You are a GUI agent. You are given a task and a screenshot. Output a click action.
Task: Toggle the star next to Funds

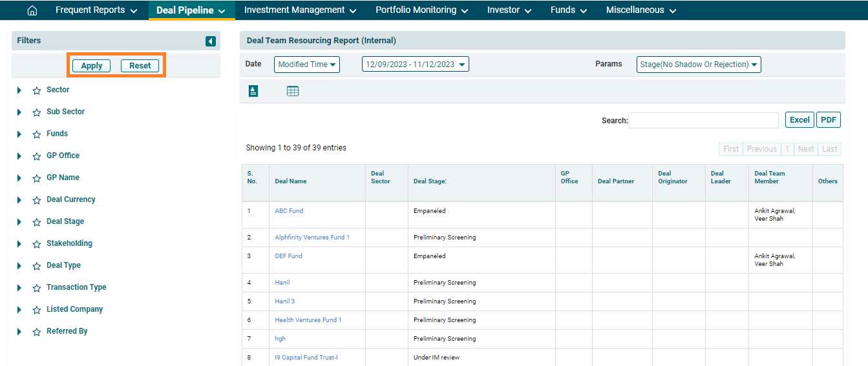coord(37,134)
